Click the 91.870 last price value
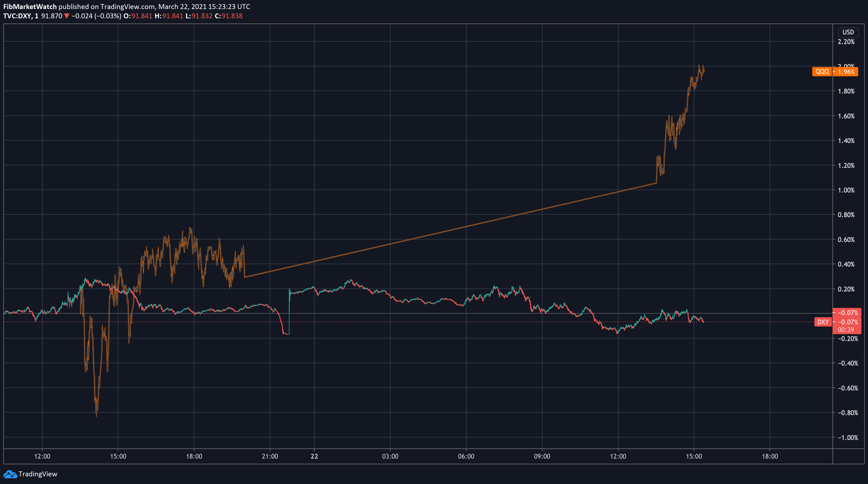Image resolution: width=868 pixels, height=484 pixels. (x=52, y=16)
